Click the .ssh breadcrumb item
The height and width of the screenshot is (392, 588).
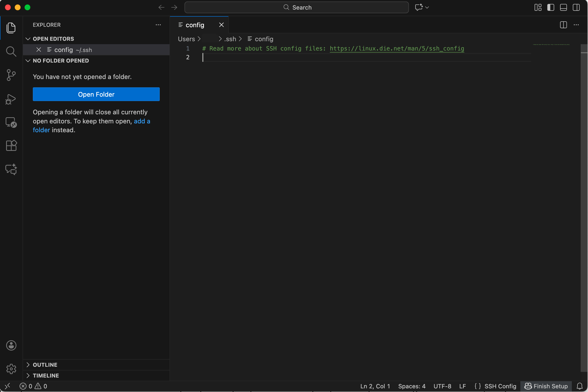point(230,39)
